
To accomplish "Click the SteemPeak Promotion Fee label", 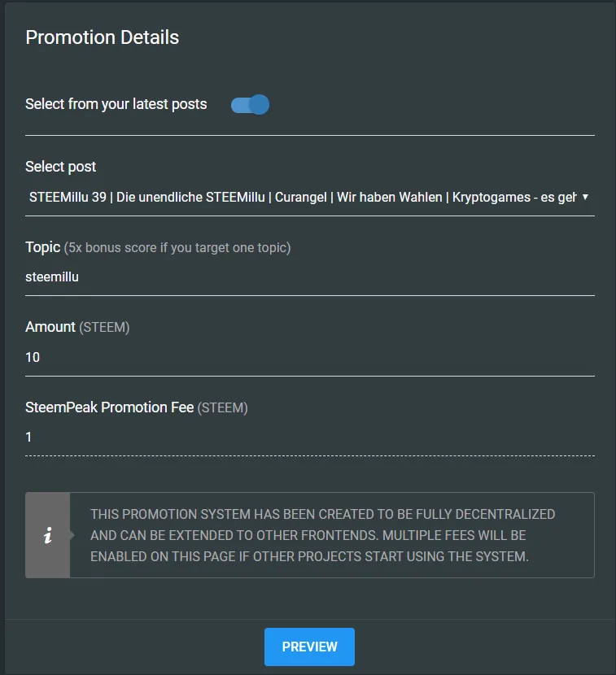I will pyautogui.click(x=109, y=407).
